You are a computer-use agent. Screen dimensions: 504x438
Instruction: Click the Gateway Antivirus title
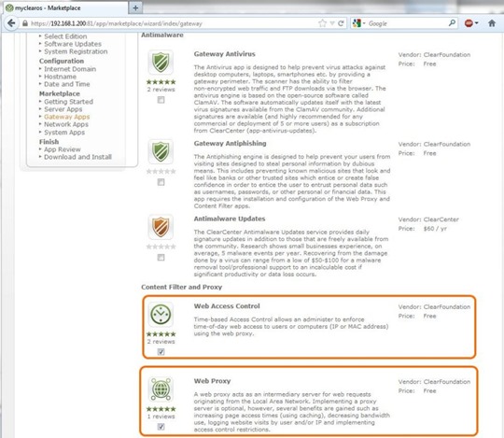(224, 54)
